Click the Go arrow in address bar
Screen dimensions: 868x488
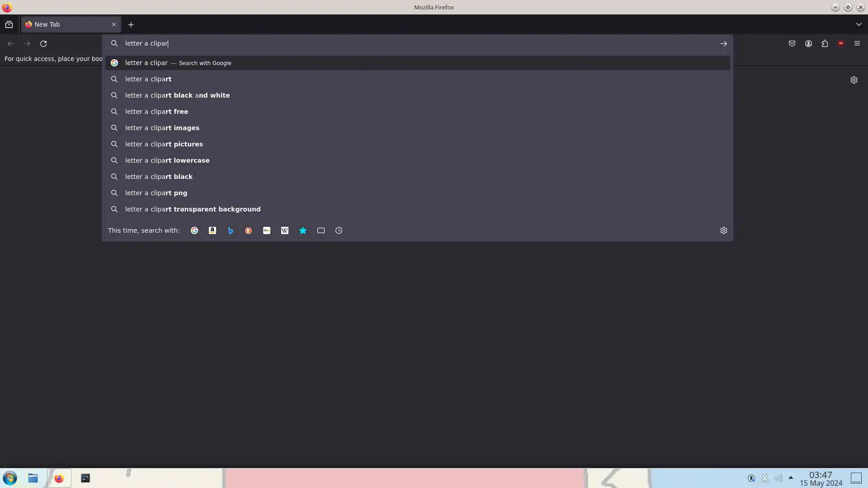[x=724, y=43]
